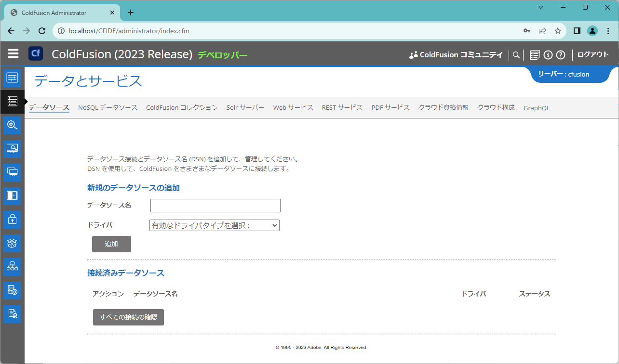Click the search magnifier in header
Screen dimensions: 619x364
tap(516, 55)
